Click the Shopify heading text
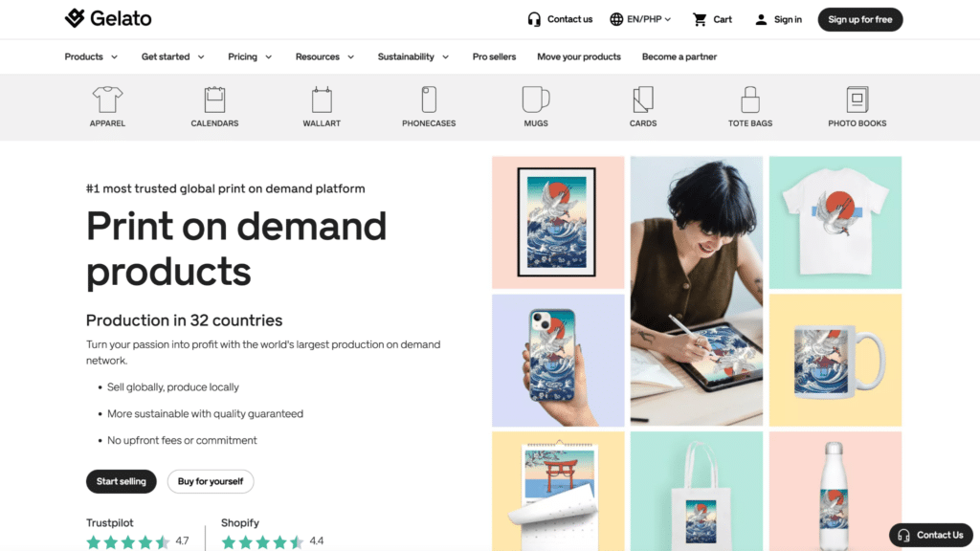Viewport: 980px width, 551px height. [240, 523]
